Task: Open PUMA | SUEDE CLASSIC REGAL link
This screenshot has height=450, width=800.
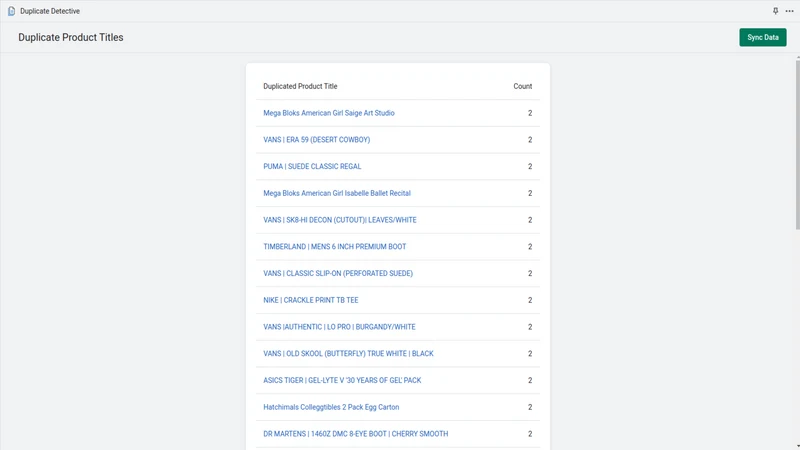Action: click(x=312, y=166)
